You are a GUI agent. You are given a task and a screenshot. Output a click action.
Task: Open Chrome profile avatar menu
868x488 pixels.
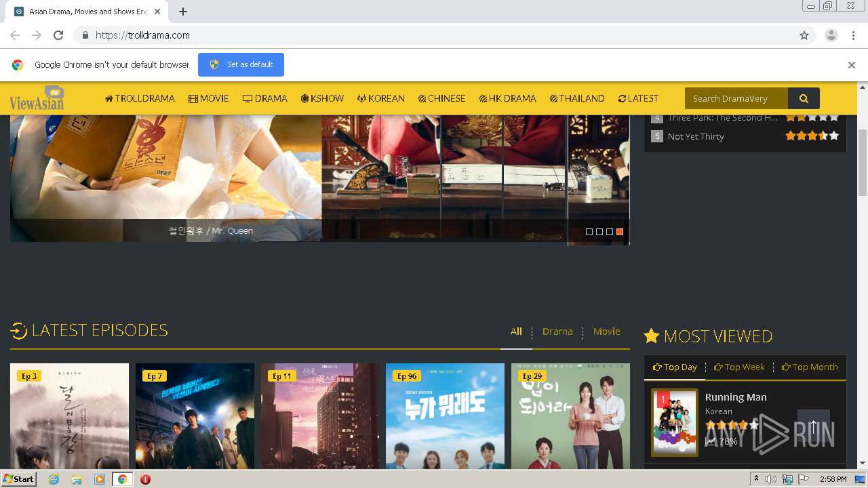[x=831, y=35]
